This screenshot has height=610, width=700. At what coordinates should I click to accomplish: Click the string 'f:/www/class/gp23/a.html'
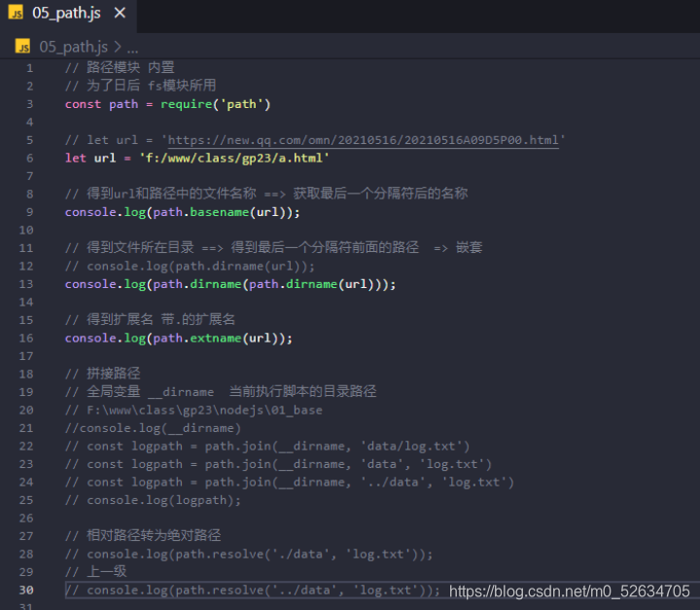pyautogui.click(x=234, y=159)
